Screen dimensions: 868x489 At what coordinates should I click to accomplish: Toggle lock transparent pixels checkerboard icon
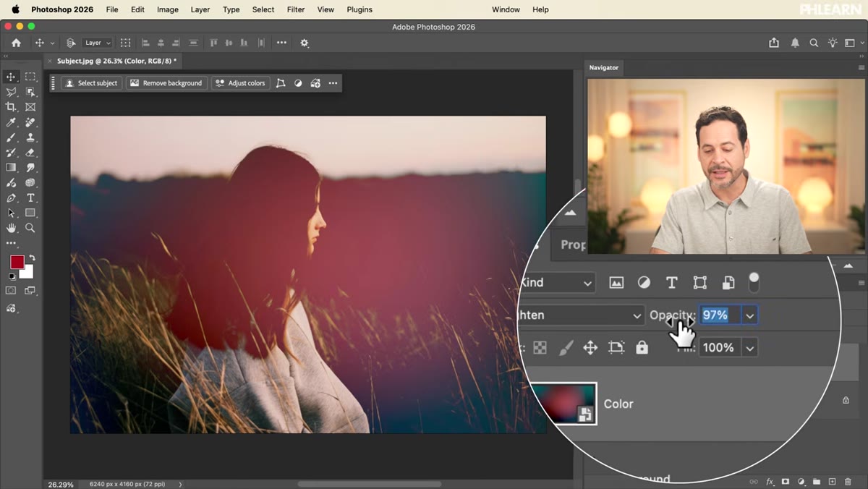pyautogui.click(x=540, y=348)
